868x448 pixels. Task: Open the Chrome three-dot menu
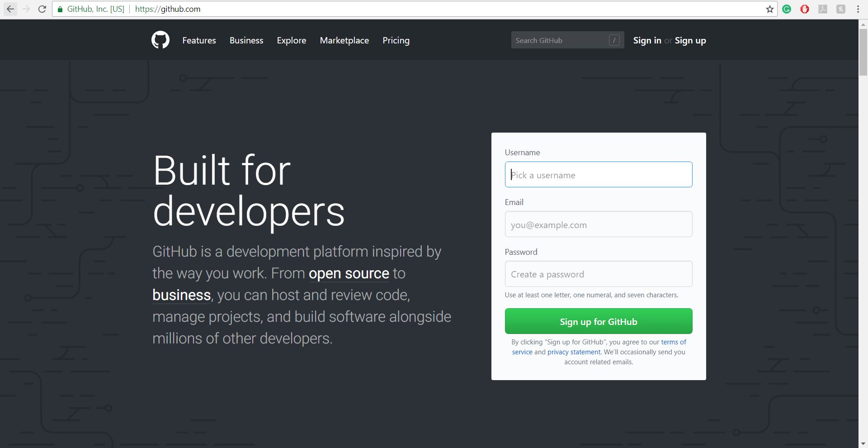point(858,9)
